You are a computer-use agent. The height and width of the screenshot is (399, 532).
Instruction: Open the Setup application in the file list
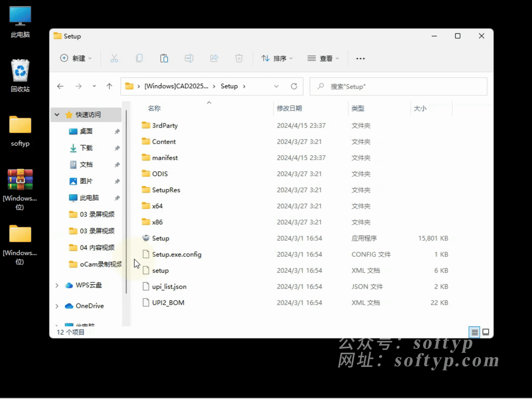click(161, 238)
